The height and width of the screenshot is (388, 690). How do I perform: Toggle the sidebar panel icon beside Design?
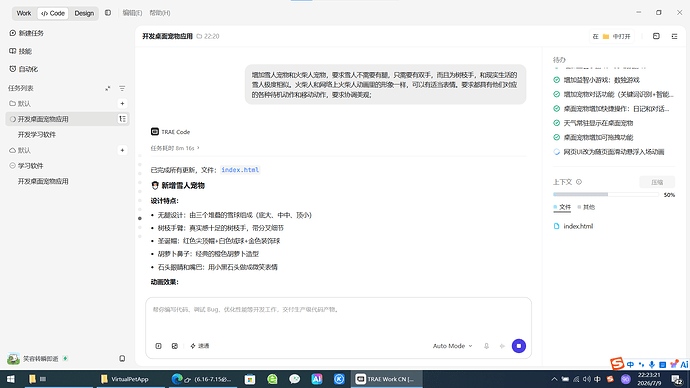tap(108, 13)
